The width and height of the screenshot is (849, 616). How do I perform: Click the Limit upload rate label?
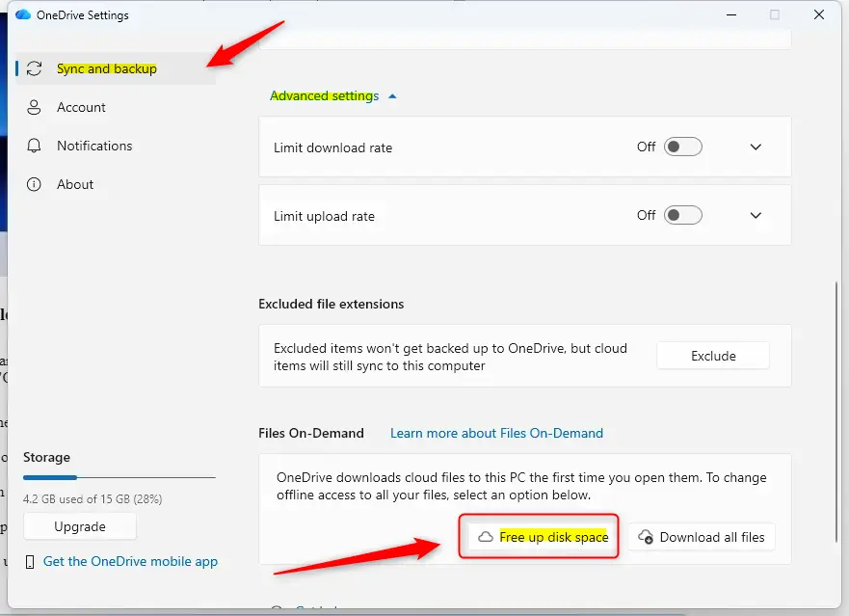[324, 216]
